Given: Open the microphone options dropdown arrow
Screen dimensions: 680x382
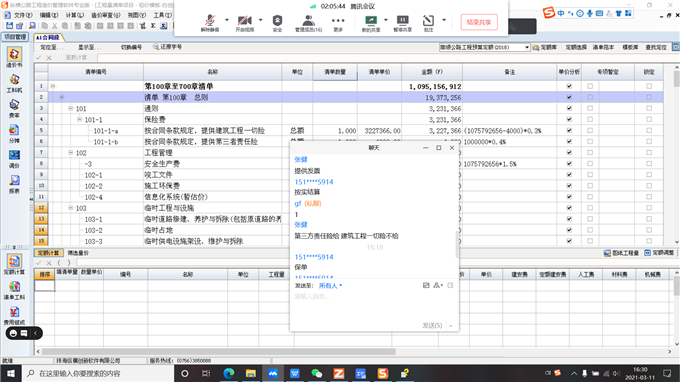Looking at the screenshot, I should (x=226, y=20).
